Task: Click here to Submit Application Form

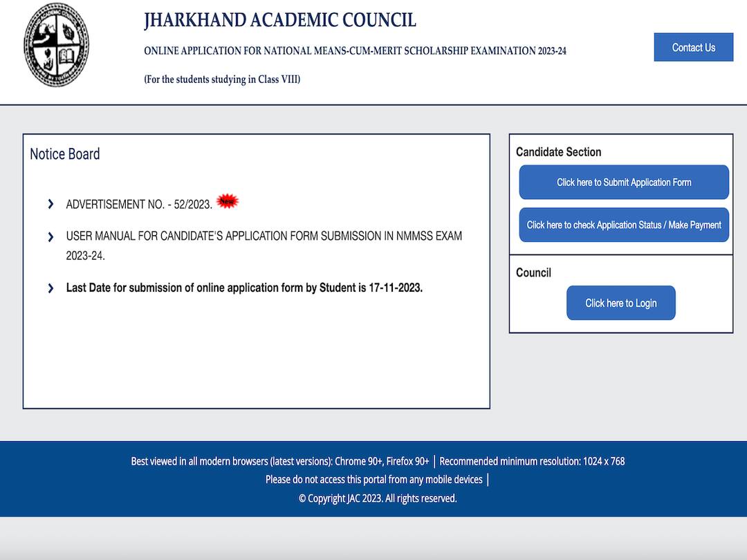Action: pos(623,182)
